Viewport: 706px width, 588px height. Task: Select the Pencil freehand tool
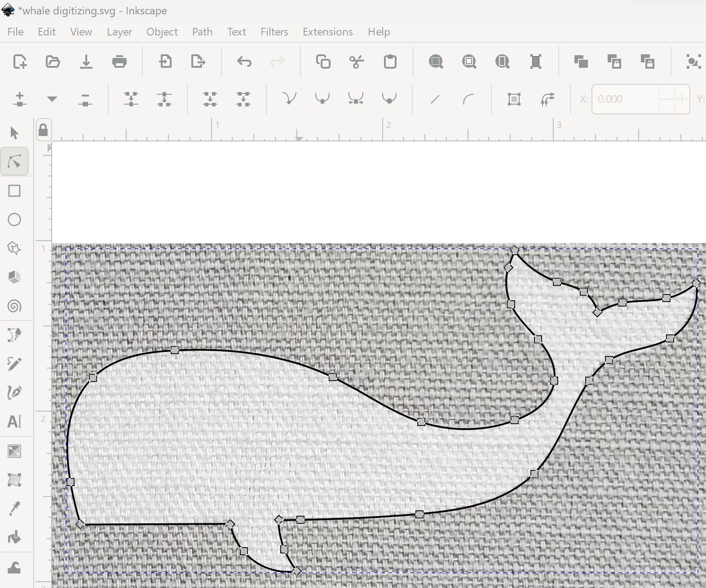tap(14, 364)
